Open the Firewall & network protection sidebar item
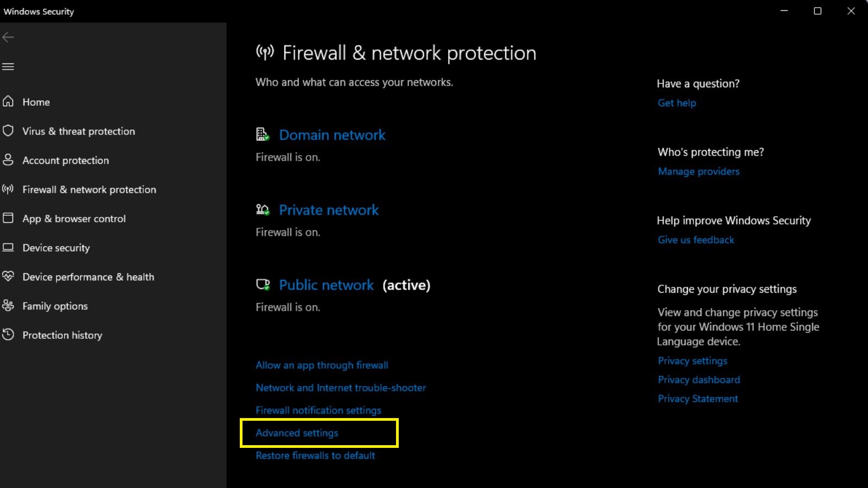The height and width of the screenshot is (488, 868). coord(89,189)
